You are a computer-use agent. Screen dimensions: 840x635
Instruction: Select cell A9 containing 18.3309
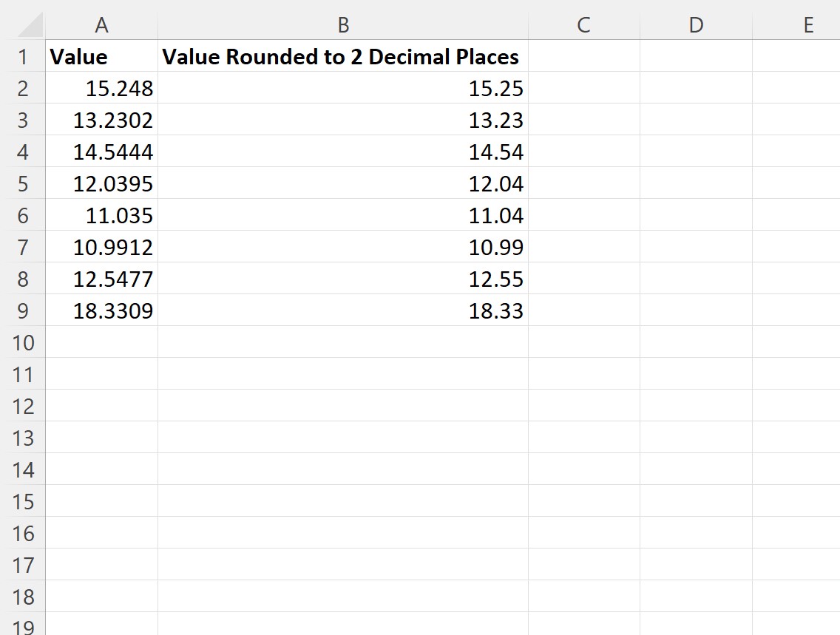tap(101, 310)
